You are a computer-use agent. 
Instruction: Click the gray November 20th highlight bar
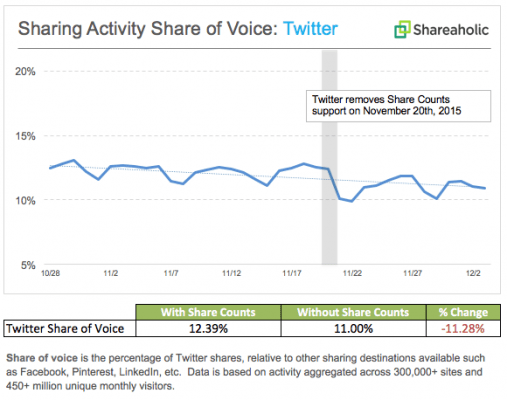[329, 157]
